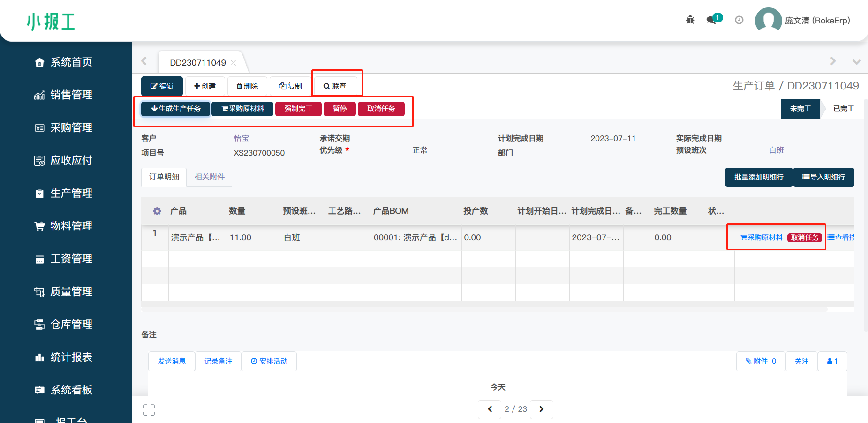Go to next record with right arrow

[541, 409]
